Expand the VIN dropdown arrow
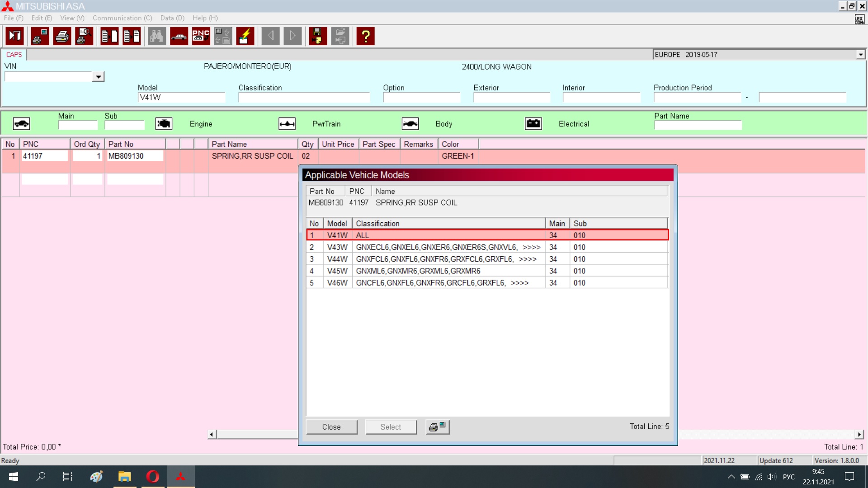This screenshot has width=868, height=488. point(98,77)
